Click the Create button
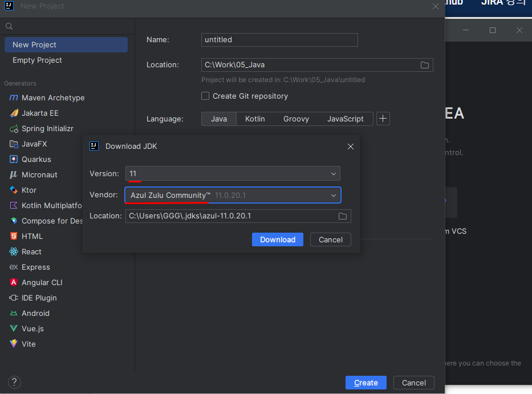 coord(366,383)
